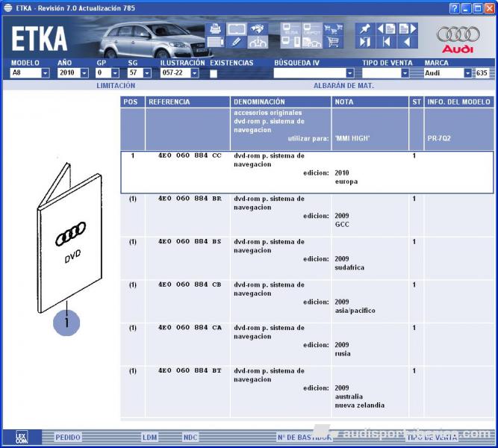Image resolution: width=498 pixels, height=448 pixels.
Task: Click the 'MMI HIGH' note text
Action: tap(352, 139)
